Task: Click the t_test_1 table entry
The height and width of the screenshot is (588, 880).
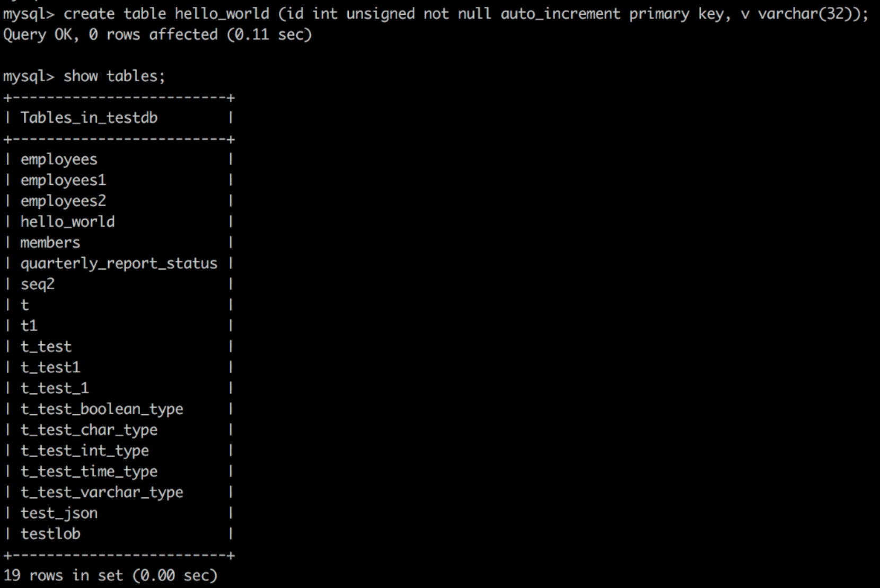Action: [x=55, y=388]
